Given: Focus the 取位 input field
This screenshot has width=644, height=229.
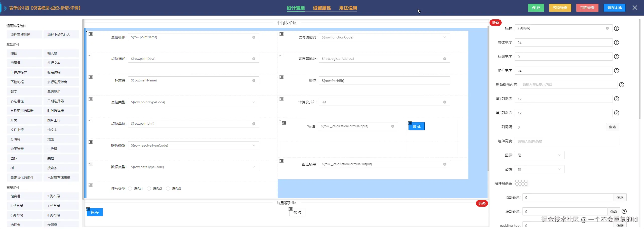Looking at the screenshot, I should tap(384, 80).
